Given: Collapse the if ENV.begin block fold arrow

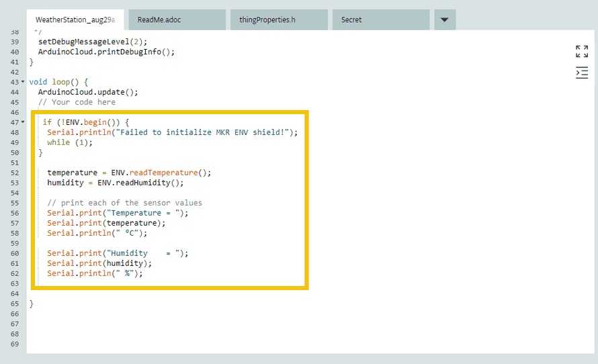Looking at the screenshot, I should [x=24, y=122].
